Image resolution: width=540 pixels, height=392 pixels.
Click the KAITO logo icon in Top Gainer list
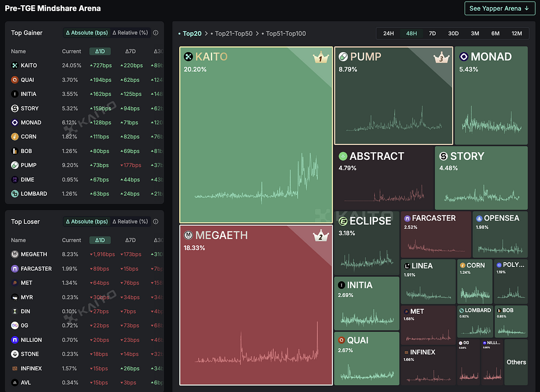tap(14, 65)
